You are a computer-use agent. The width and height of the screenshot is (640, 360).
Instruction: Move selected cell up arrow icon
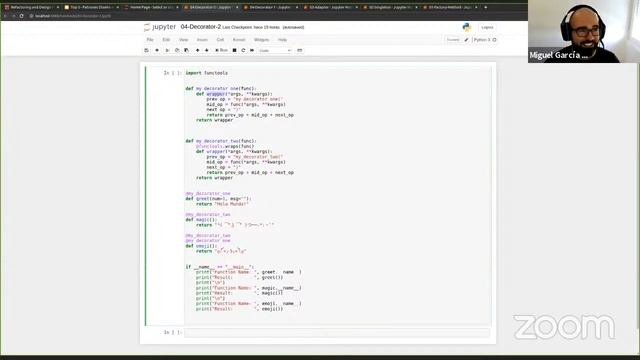[198, 50]
